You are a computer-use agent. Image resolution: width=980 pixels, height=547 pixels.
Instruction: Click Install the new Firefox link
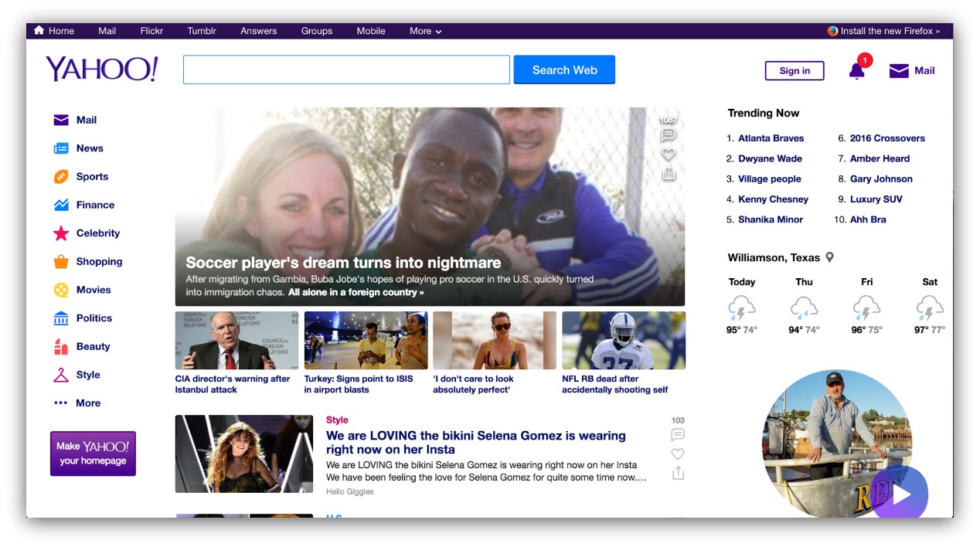pyautogui.click(x=890, y=31)
